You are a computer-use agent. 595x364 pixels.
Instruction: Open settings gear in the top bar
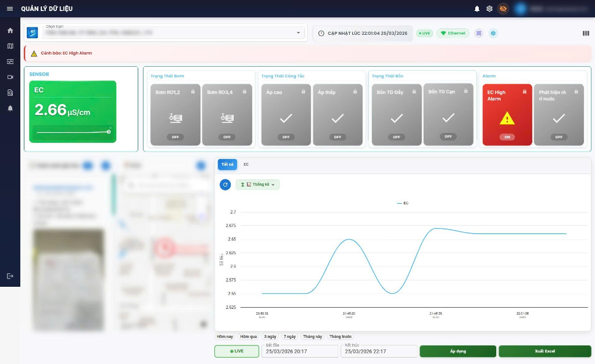point(489,9)
